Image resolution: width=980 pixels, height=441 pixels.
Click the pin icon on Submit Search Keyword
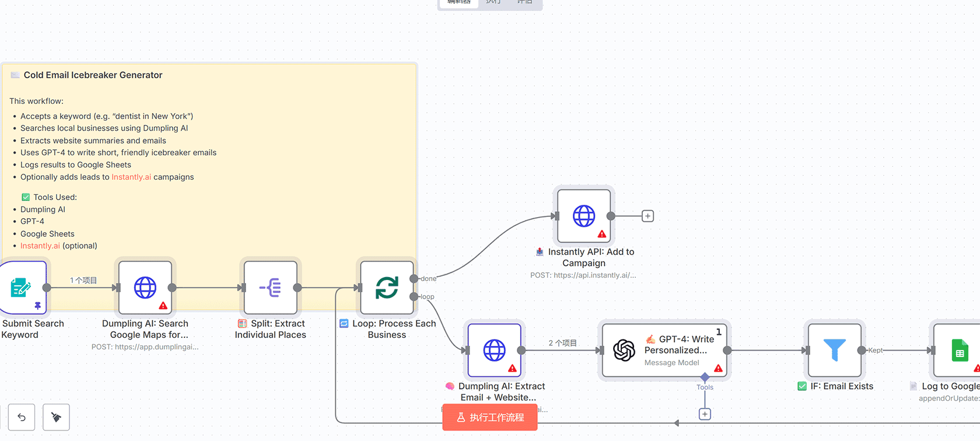[38, 306]
